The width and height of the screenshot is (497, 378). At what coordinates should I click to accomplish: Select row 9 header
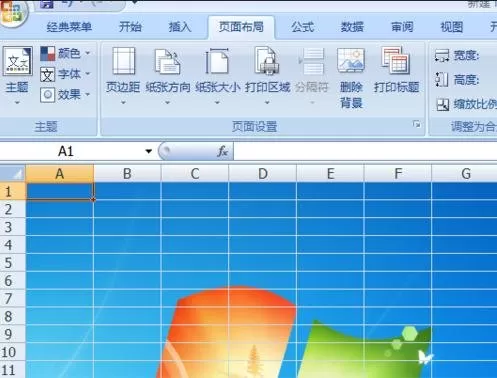point(13,334)
